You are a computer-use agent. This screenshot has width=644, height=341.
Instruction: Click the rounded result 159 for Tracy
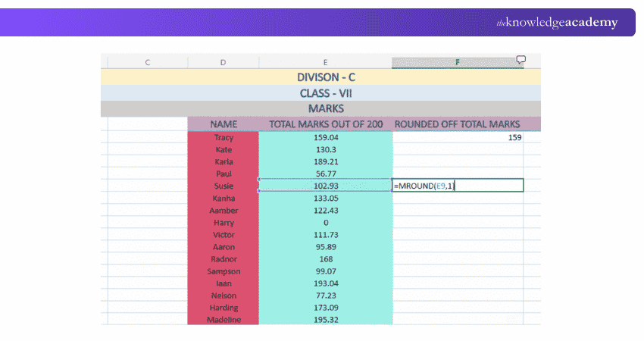point(458,138)
